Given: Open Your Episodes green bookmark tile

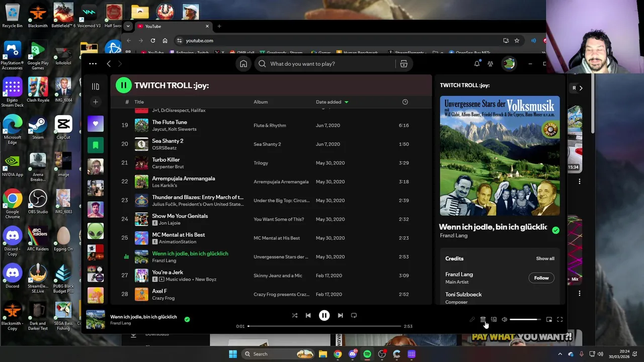Looking at the screenshot, I should point(96,145).
